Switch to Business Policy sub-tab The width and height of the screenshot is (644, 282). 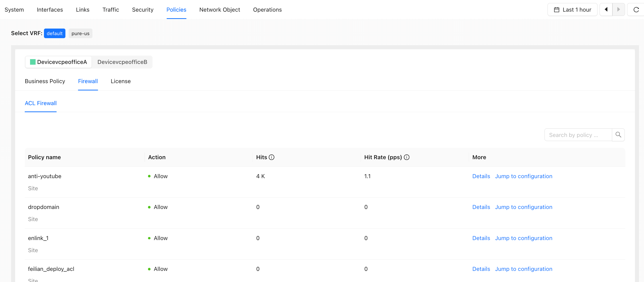(x=45, y=81)
